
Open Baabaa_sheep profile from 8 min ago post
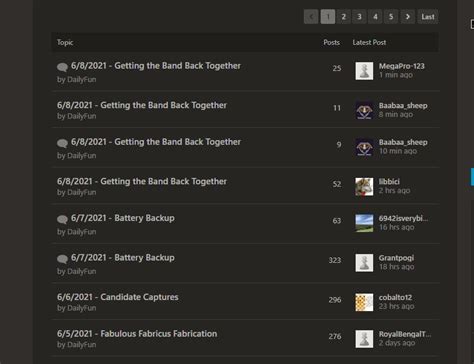pos(403,106)
